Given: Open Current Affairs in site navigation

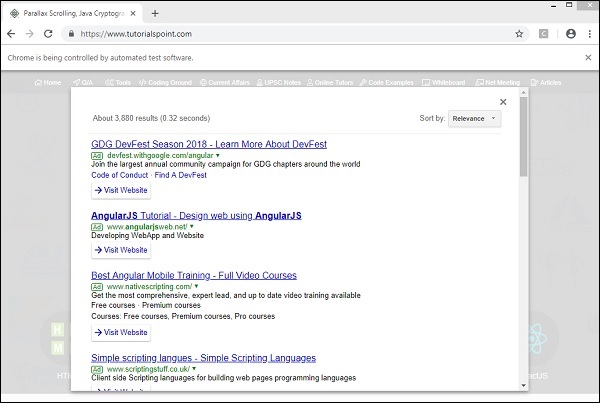Looking at the screenshot, I should 225,82.
